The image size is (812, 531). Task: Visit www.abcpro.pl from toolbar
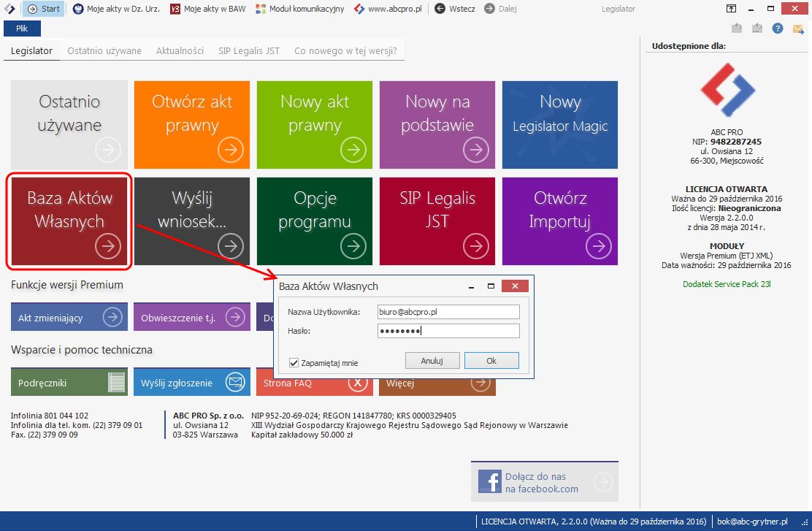pyautogui.click(x=388, y=9)
